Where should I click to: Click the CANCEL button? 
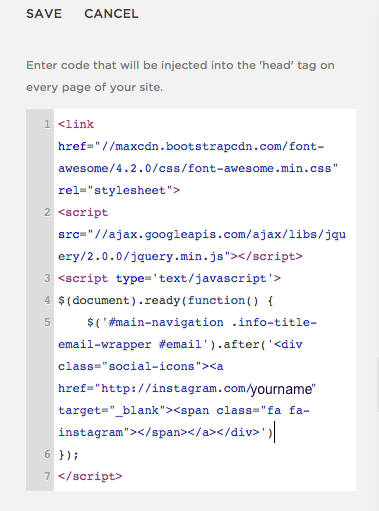coord(111,14)
